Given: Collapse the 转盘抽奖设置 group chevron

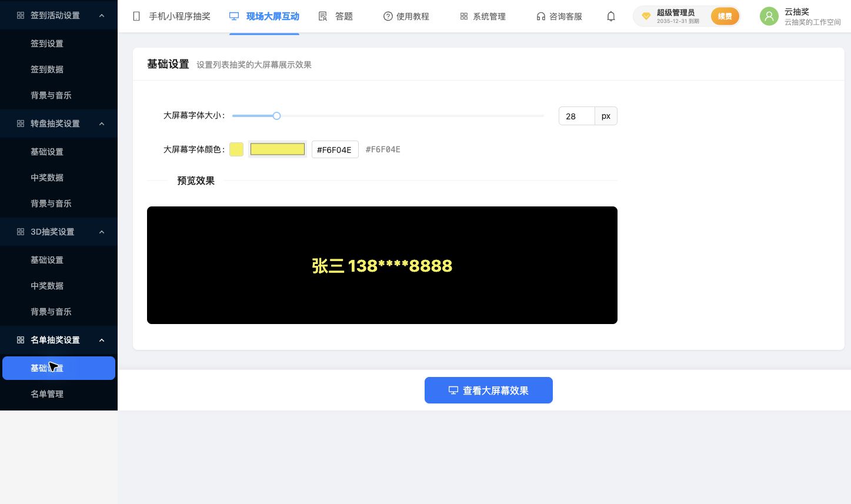Looking at the screenshot, I should pyautogui.click(x=102, y=124).
